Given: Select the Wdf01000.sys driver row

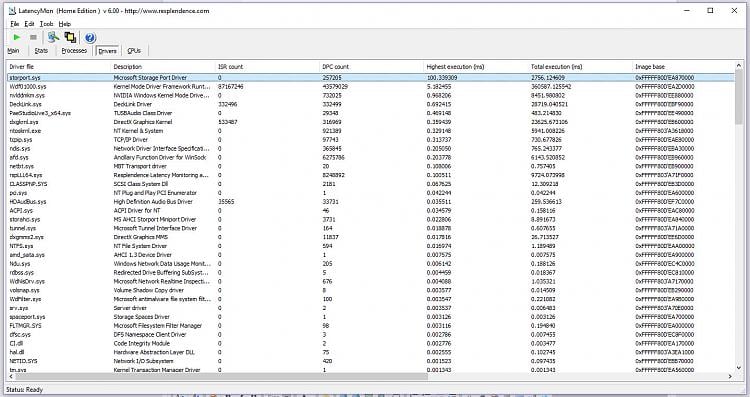Looking at the screenshot, I should pyautogui.click(x=371, y=87).
